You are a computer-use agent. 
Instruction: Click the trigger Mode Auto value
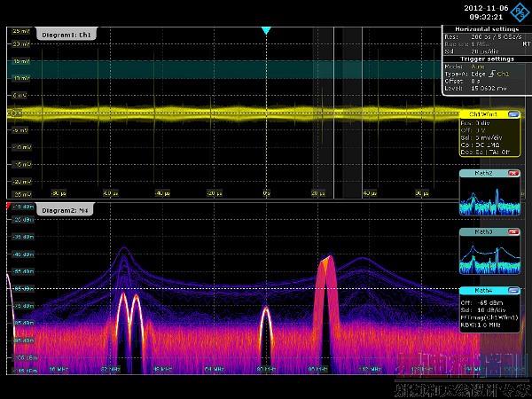(478, 66)
